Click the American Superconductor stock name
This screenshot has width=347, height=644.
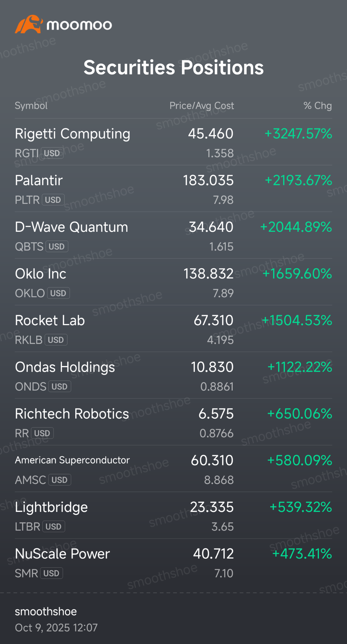click(x=72, y=460)
